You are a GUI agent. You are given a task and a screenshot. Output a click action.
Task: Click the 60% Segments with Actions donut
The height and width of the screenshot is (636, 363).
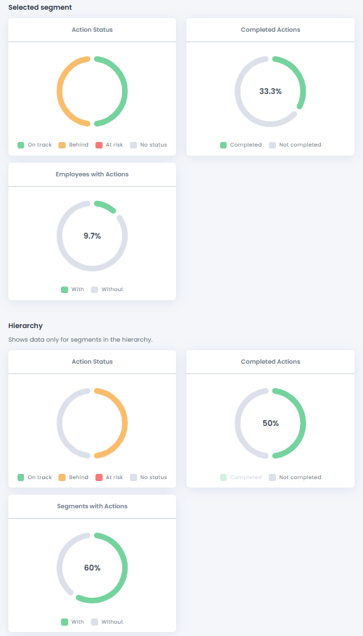point(92,568)
